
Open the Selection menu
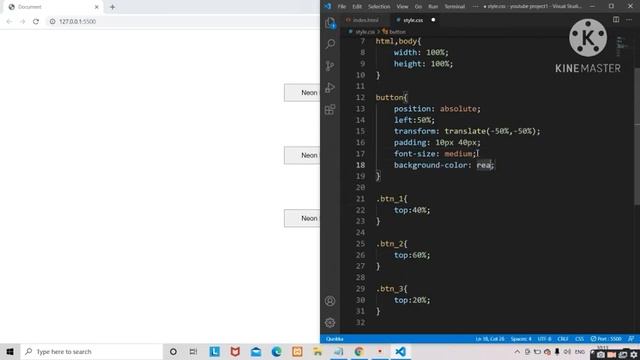379,7
